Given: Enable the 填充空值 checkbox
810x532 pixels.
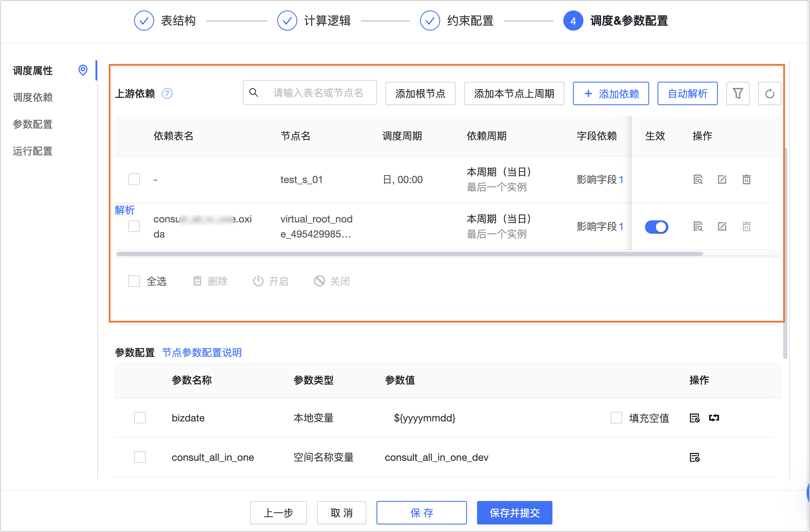Looking at the screenshot, I should click(616, 418).
